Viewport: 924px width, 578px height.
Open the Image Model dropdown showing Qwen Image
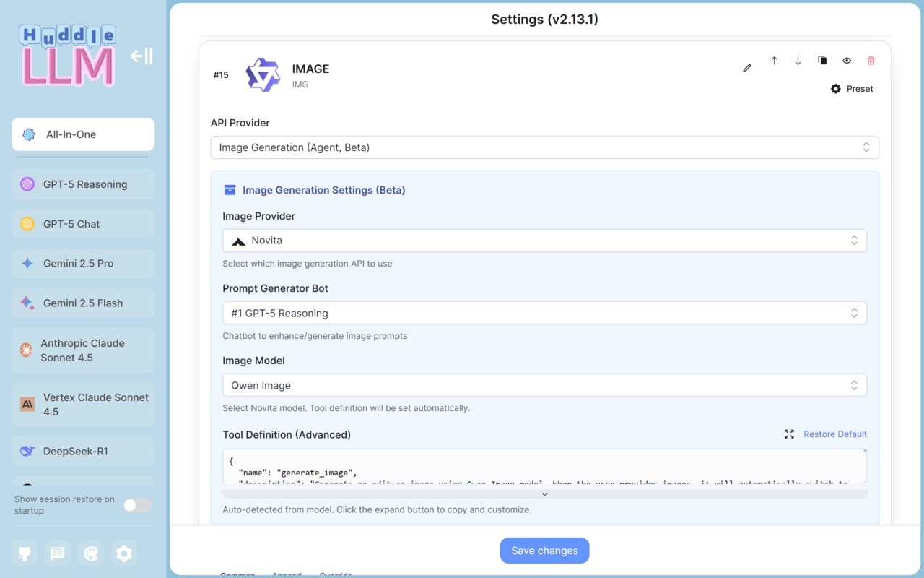(x=544, y=385)
